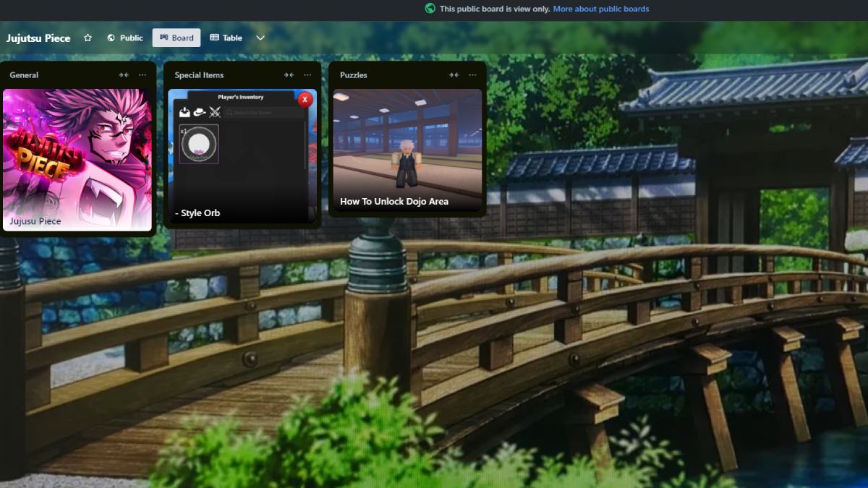Switch to the Table view tab
The width and height of the screenshot is (868, 488).
coord(226,38)
